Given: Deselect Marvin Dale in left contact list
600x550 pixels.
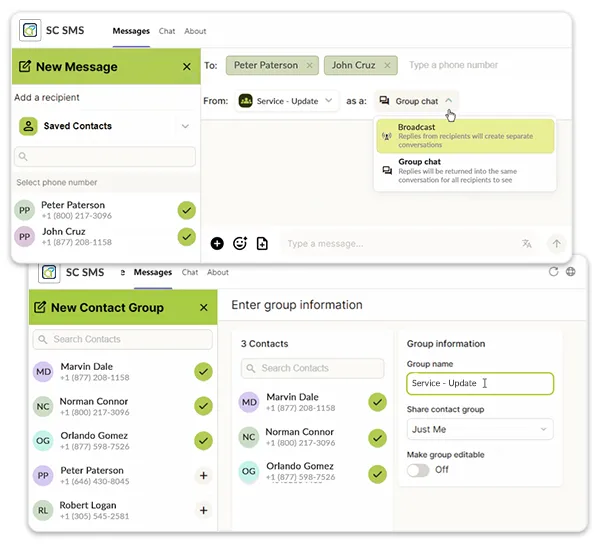Looking at the screenshot, I should pyautogui.click(x=203, y=372).
